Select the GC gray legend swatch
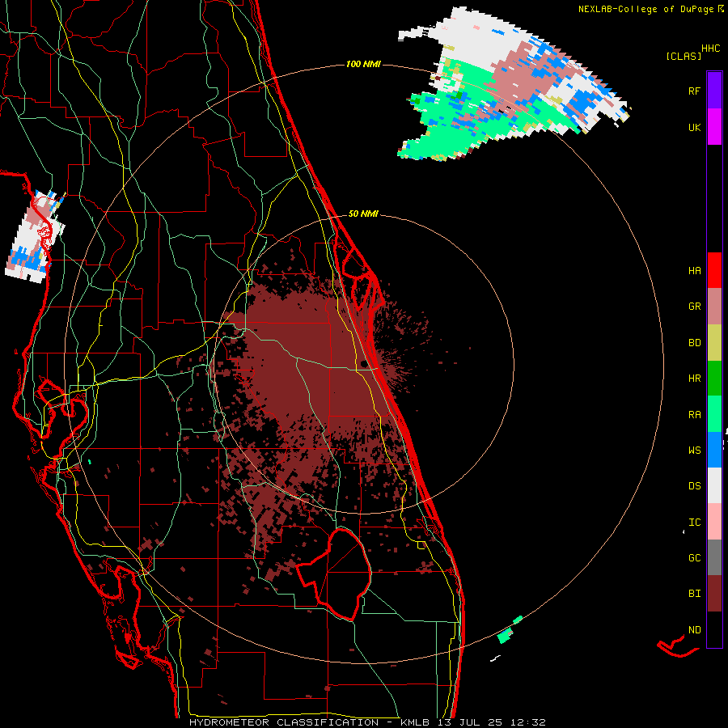 (714, 557)
